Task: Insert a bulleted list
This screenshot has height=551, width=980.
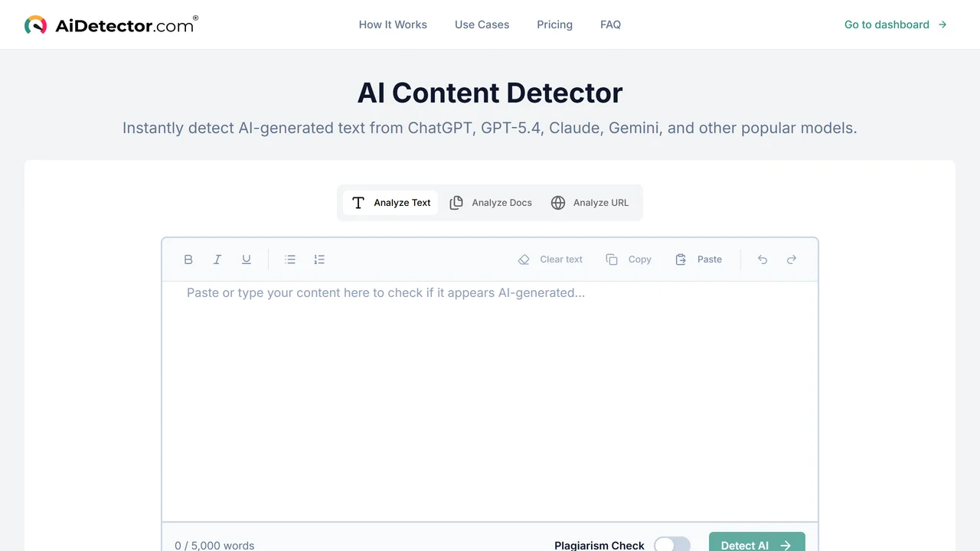Action: pyautogui.click(x=290, y=259)
